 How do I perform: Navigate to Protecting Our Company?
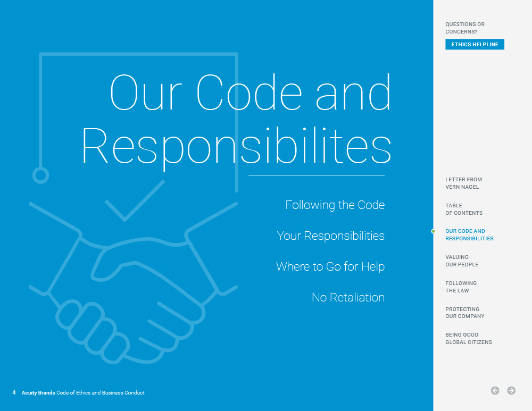(x=464, y=313)
